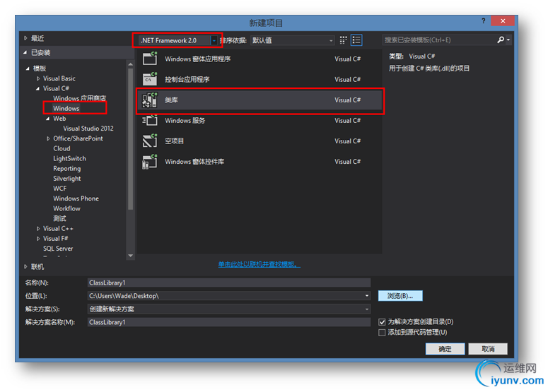
Task: Collapse the 模板 tree node
Action: coord(28,69)
